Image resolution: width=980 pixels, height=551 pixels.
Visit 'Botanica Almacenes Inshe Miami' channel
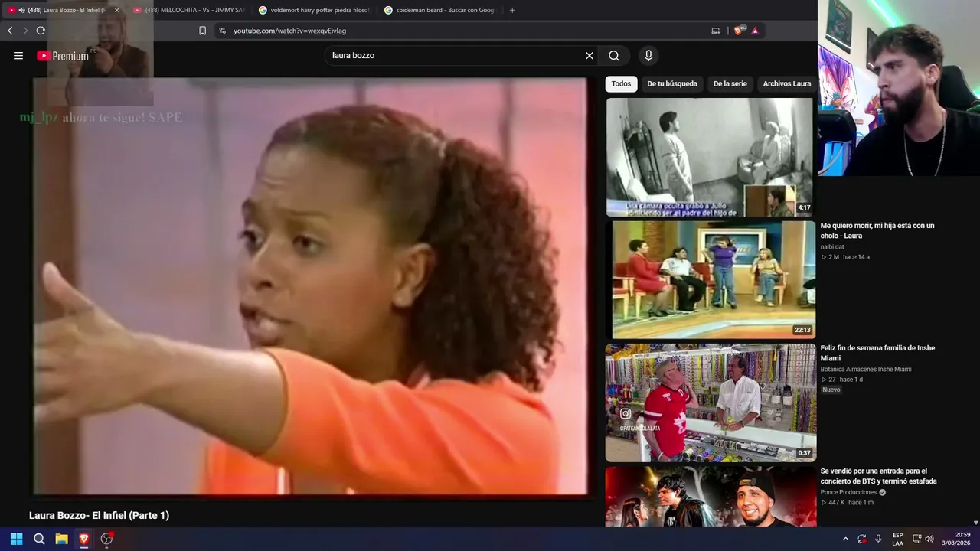click(x=866, y=370)
